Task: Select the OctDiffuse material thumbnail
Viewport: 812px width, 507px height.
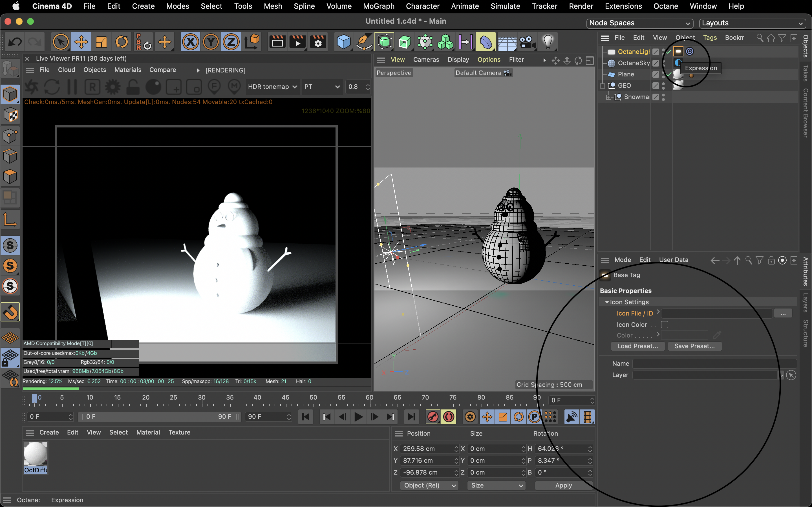Action: coord(36,454)
